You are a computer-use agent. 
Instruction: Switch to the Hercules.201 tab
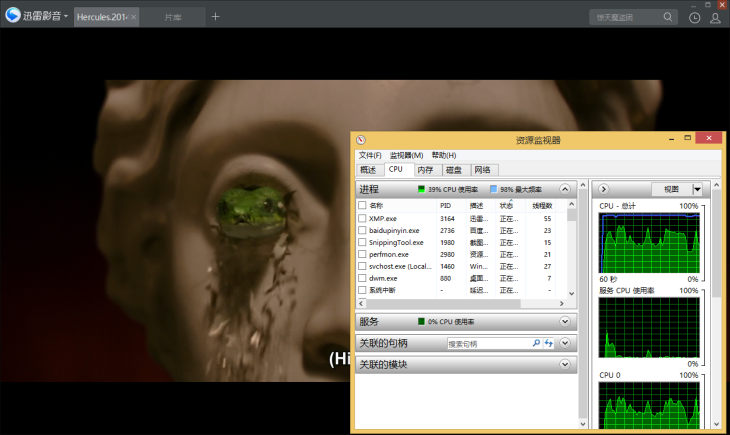pyautogui.click(x=106, y=17)
